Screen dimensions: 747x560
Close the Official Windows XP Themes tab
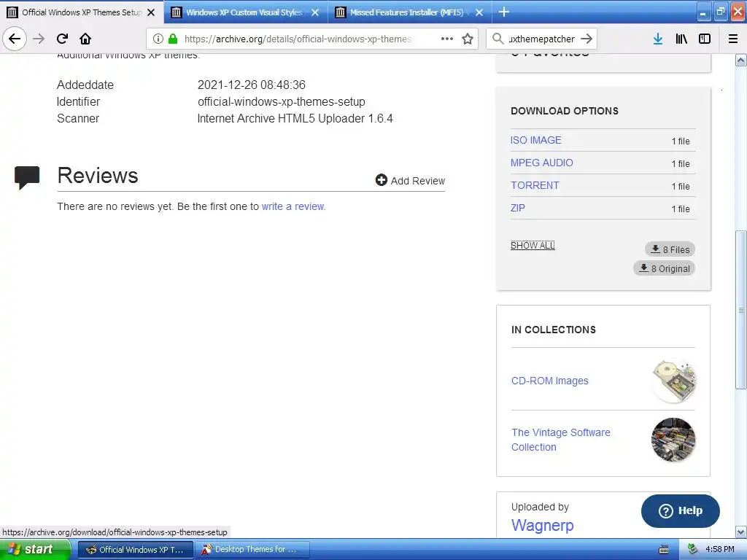(151, 12)
